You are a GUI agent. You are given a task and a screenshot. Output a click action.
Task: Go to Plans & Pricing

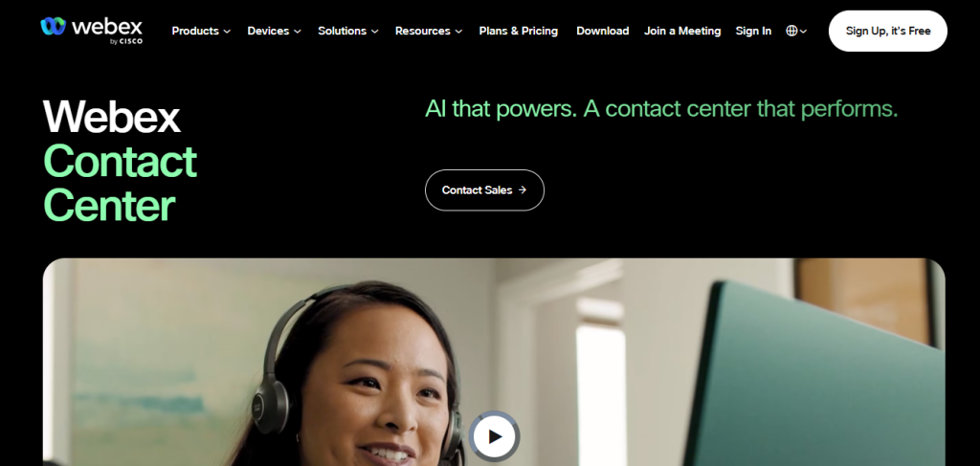tap(519, 31)
